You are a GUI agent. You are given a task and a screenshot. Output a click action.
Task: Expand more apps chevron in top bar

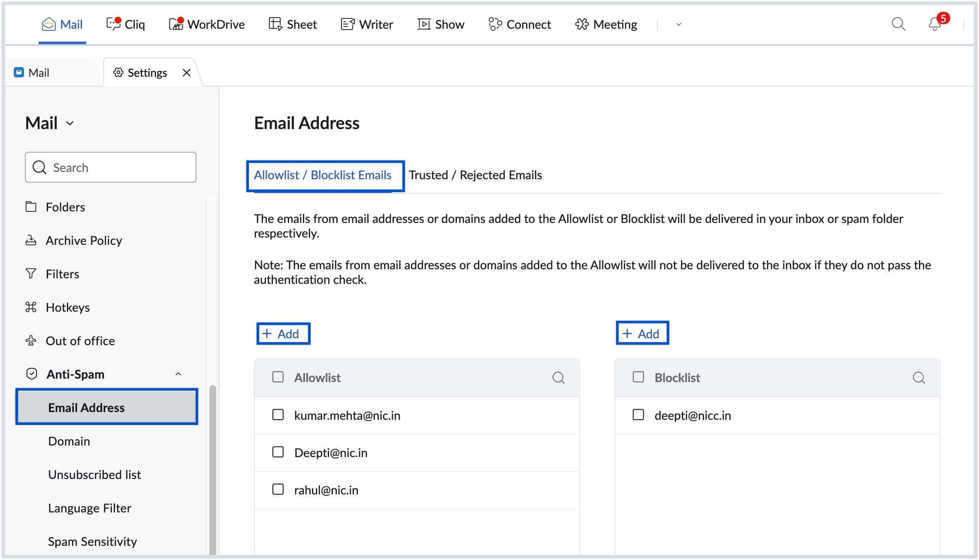[679, 24]
